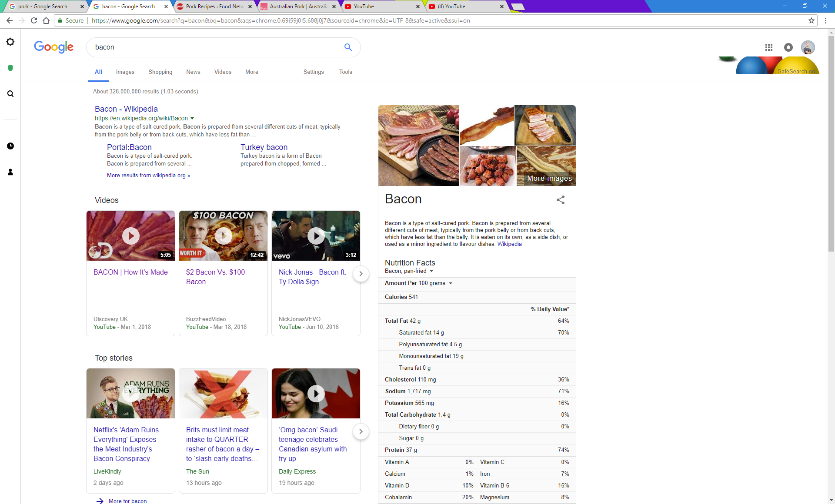Screen dimensions: 835x504
Task: Open the bacon-wrapped bites image
Action: point(488,166)
